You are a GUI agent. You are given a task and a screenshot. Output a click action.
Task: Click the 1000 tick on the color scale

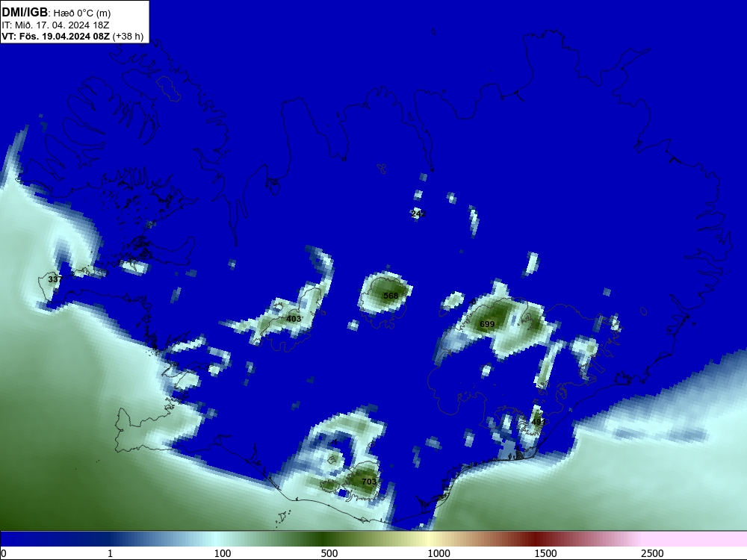point(438,553)
